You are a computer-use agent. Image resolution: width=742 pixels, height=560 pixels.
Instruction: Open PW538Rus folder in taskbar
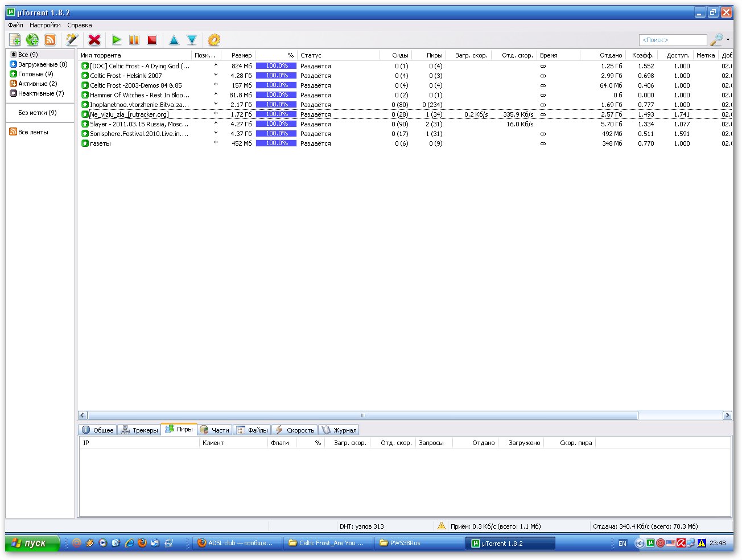419,543
